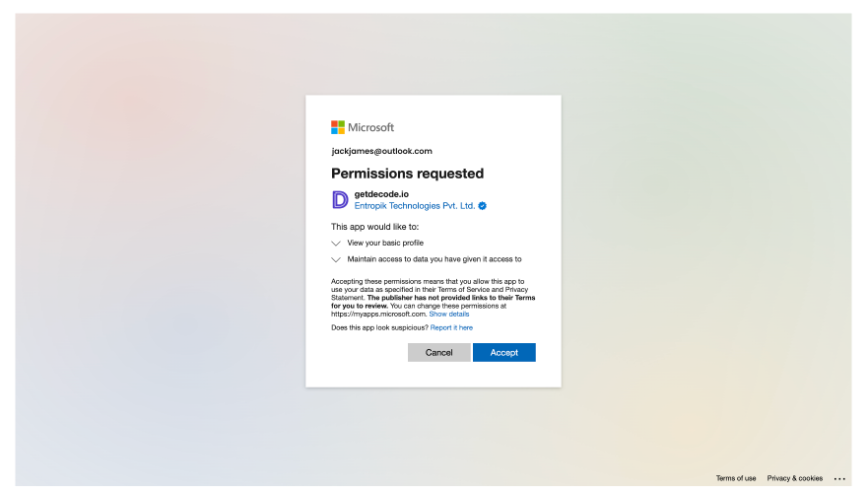Click the purple getdecode.io D logo
Viewport: 868px width, 495px height.
[340, 199]
